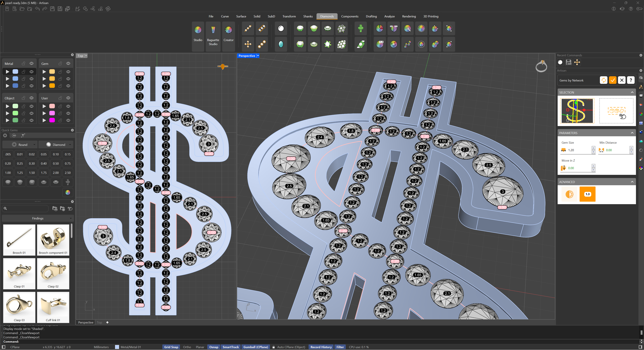Image resolution: width=644 pixels, height=350 pixels.
Task: Click the ring icon in Perspective viewport
Action: point(541,66)
